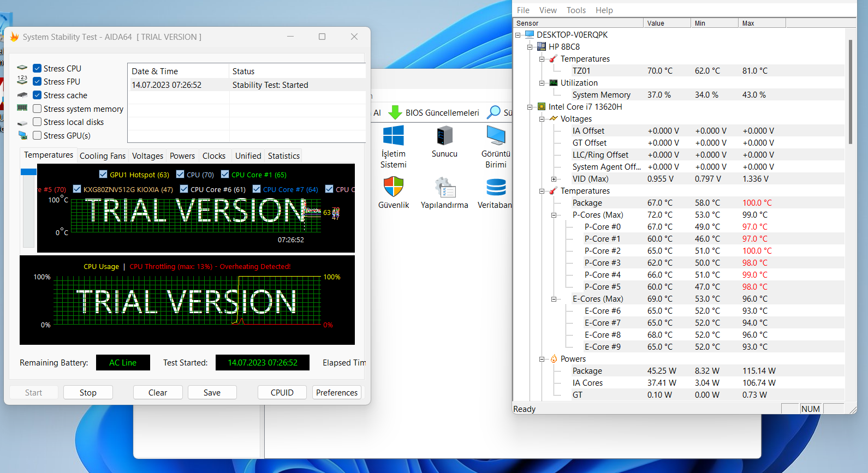Open the Help menu in sensor window

coord(604,10)
